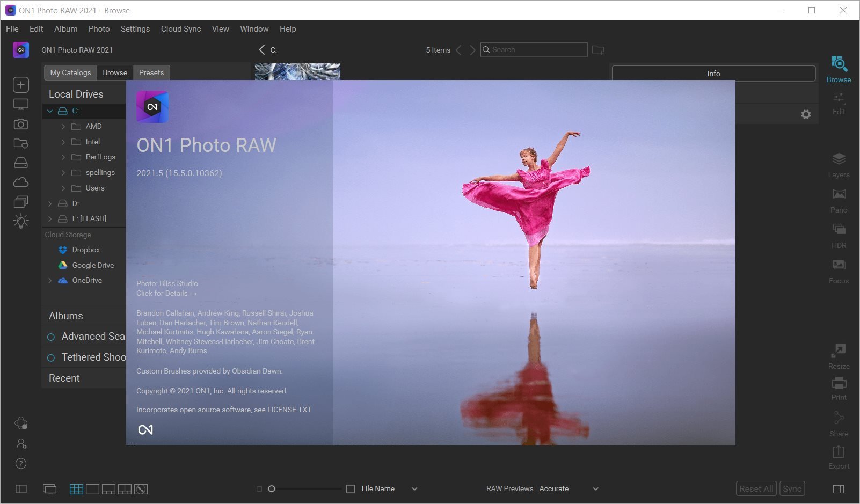This screenshot has width=860, height=504.
Task: Open the Cloud Sync menu
Action: 181,29
